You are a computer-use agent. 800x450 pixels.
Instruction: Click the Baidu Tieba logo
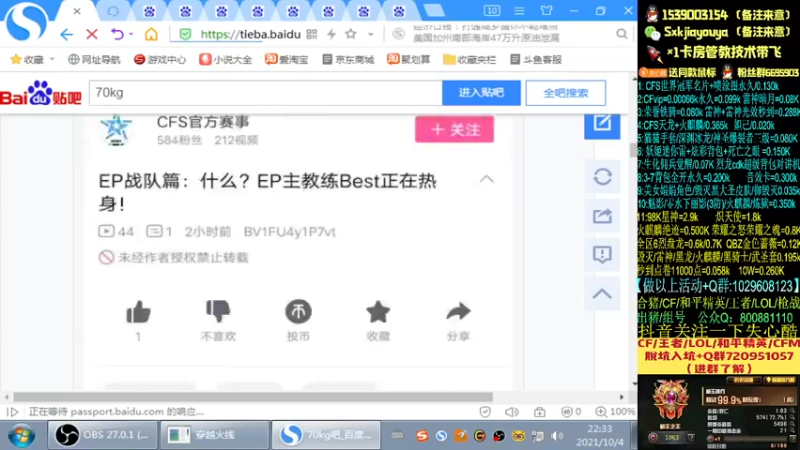pyautogui.click(x=41, y=93)
